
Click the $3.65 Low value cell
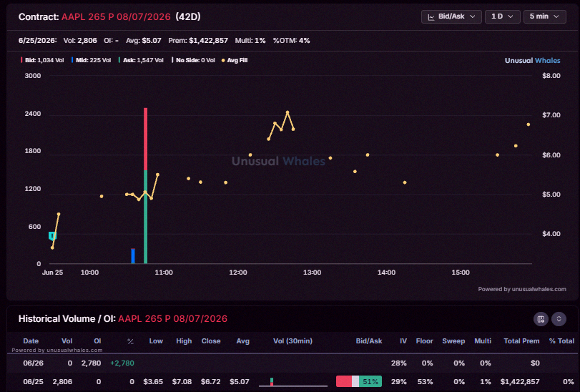153,382
